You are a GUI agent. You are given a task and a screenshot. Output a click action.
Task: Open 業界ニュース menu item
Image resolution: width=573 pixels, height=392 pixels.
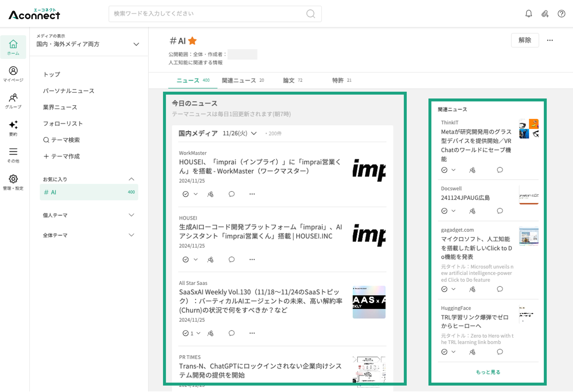coord(60,107)
